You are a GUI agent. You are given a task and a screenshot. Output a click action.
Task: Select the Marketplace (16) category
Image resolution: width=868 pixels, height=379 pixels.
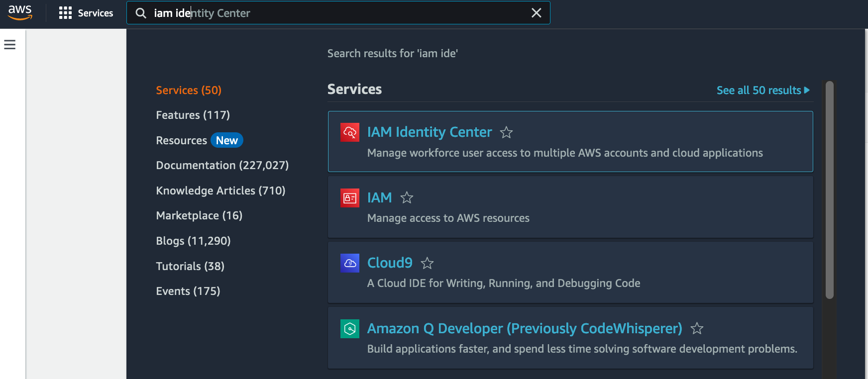[199, 215]
